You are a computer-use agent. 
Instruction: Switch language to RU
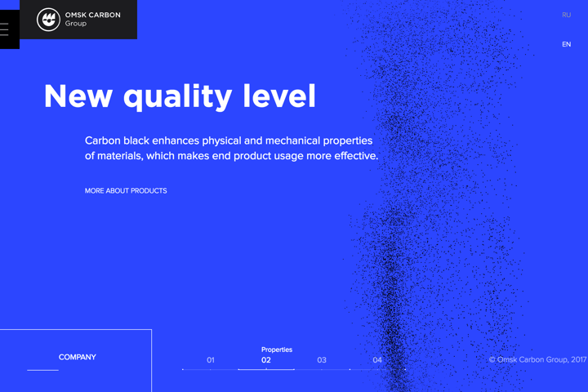coord(566,15)
